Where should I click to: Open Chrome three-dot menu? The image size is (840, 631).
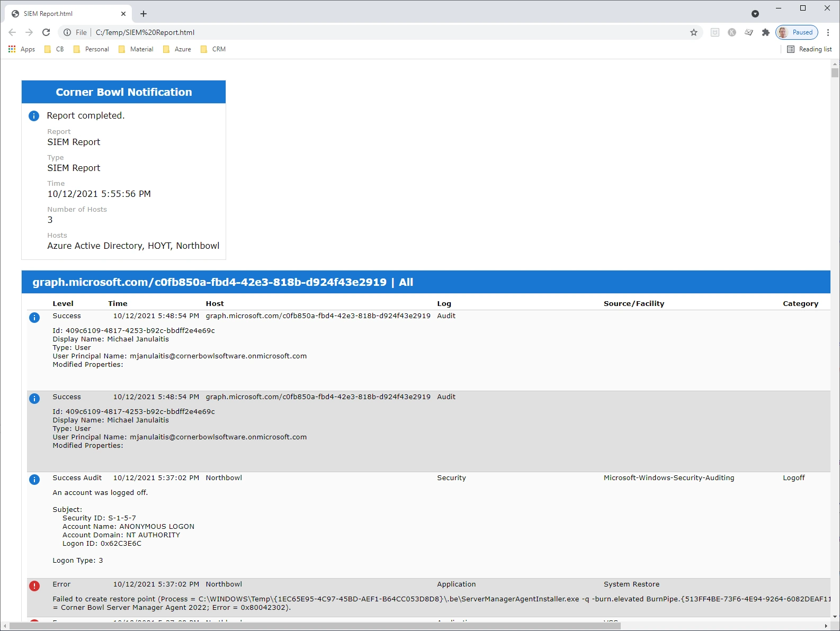click(828, 32)
